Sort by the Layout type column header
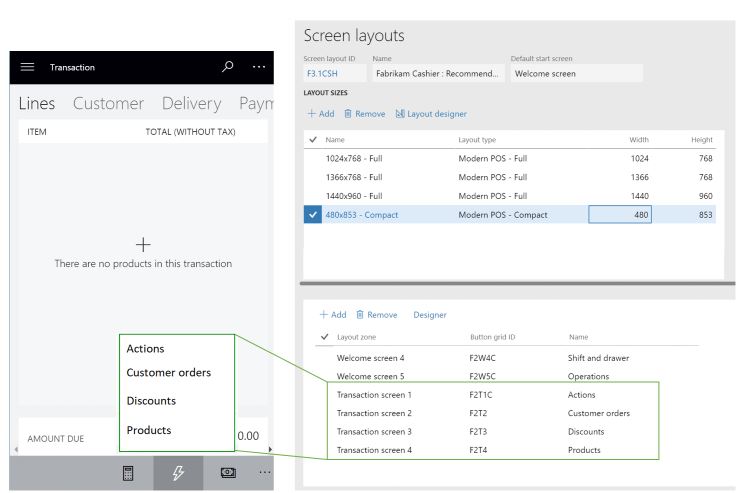 (x=477, y=139)
